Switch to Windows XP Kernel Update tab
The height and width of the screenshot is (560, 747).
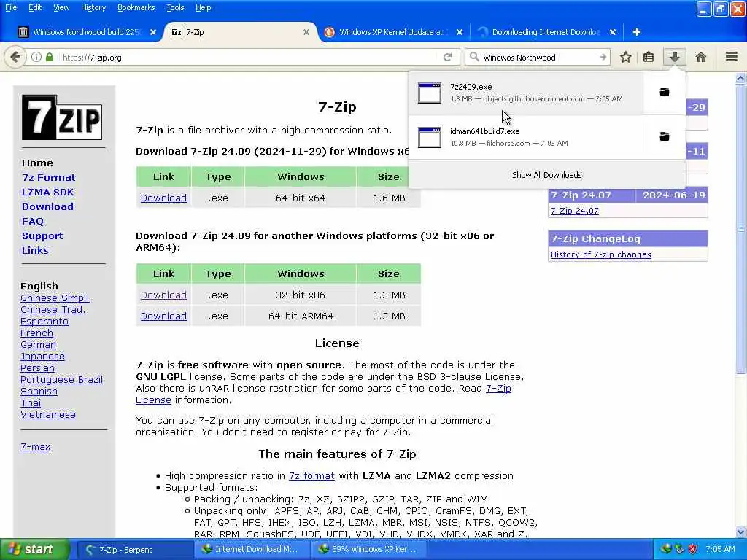pyautogui.click(x=392, y=32)
